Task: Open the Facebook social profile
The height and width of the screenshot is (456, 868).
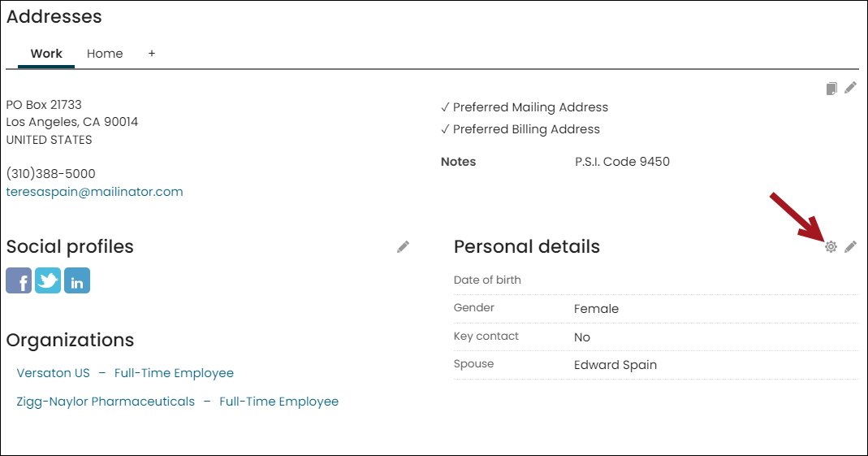Action: pos(19,280)
